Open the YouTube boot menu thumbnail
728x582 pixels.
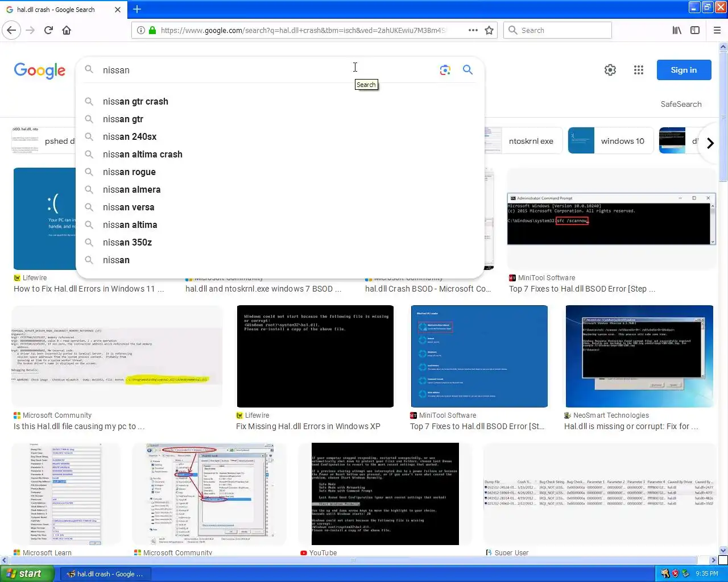pyautogui.click(x=385, y=494)
